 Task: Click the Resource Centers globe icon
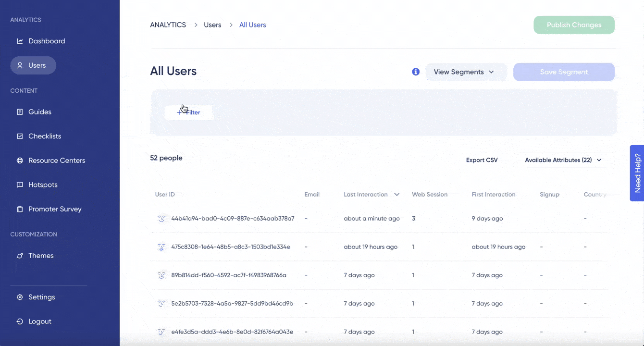click(x=20, y=161)
